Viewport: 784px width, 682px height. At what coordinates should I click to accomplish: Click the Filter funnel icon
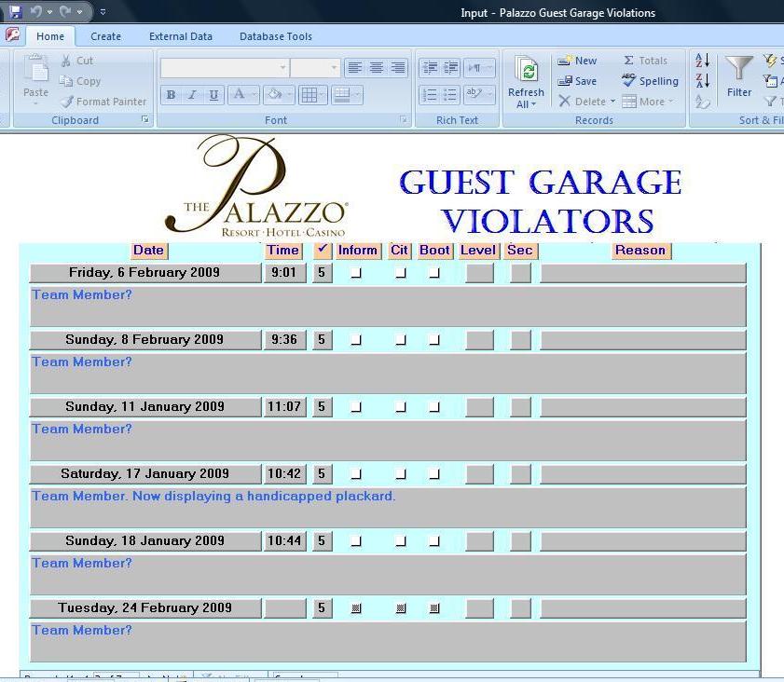(739, 69)
